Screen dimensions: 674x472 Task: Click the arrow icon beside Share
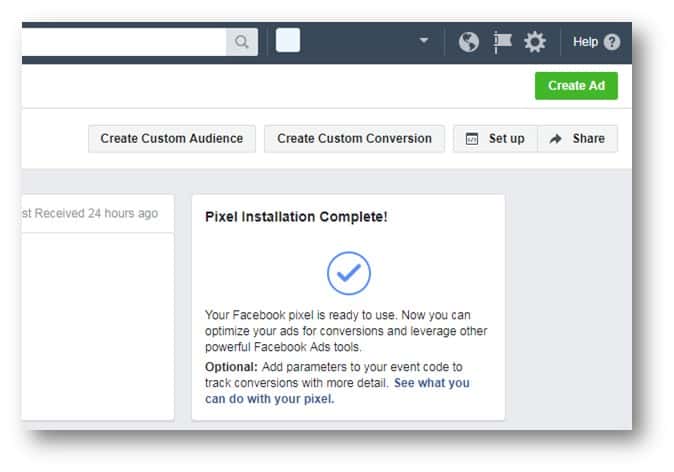555,138
